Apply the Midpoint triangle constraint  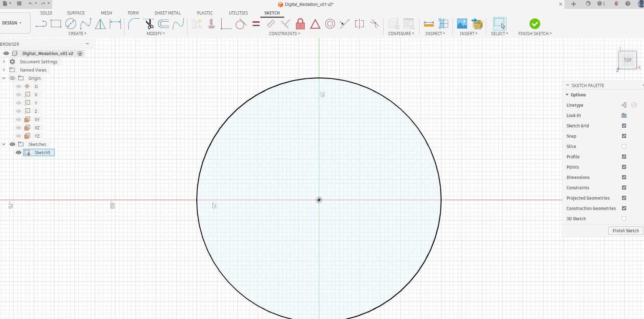[x=315, y=24]
